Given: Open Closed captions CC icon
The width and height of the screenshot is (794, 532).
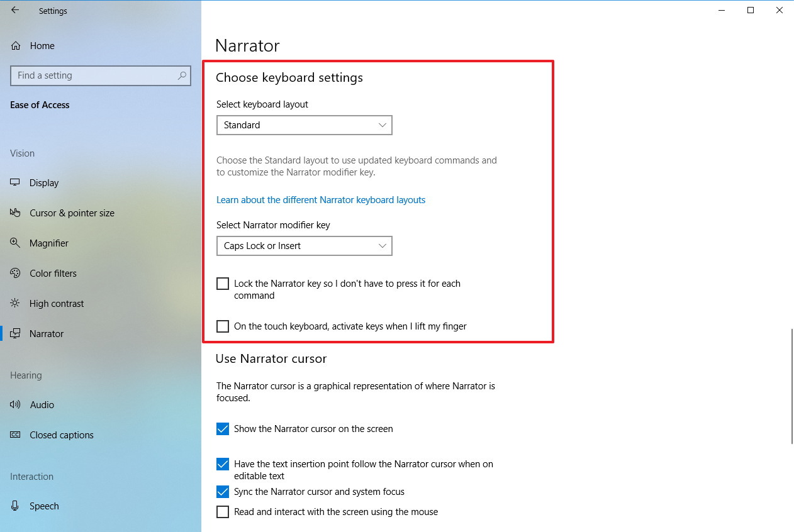Looking at the screenshot, I should pyautogui.click(x=15, y=435).
